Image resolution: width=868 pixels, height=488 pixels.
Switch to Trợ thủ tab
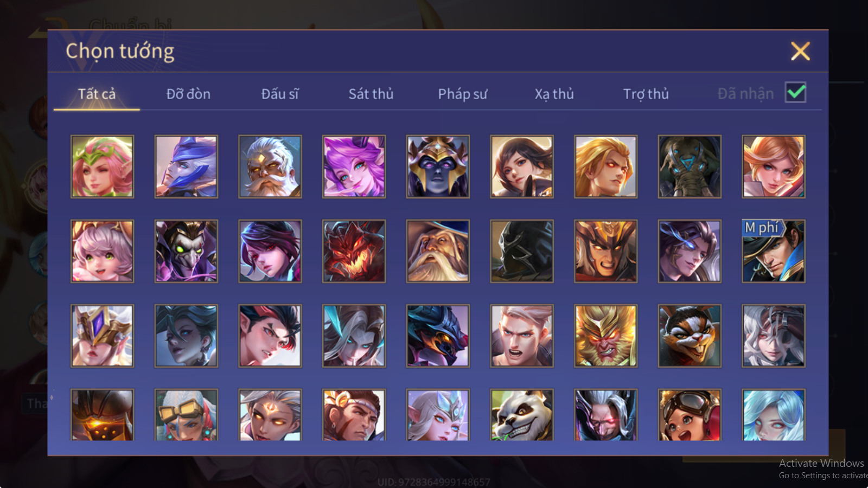click(646, 94)
